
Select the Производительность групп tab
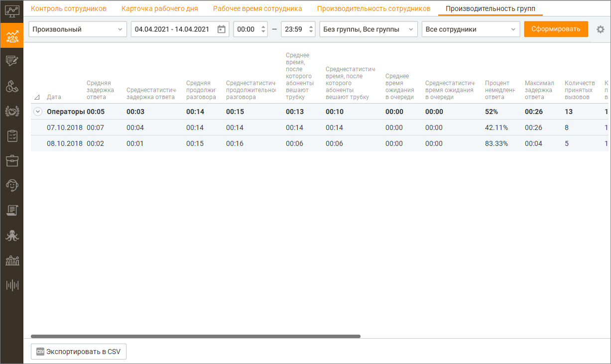click(490, 8)
